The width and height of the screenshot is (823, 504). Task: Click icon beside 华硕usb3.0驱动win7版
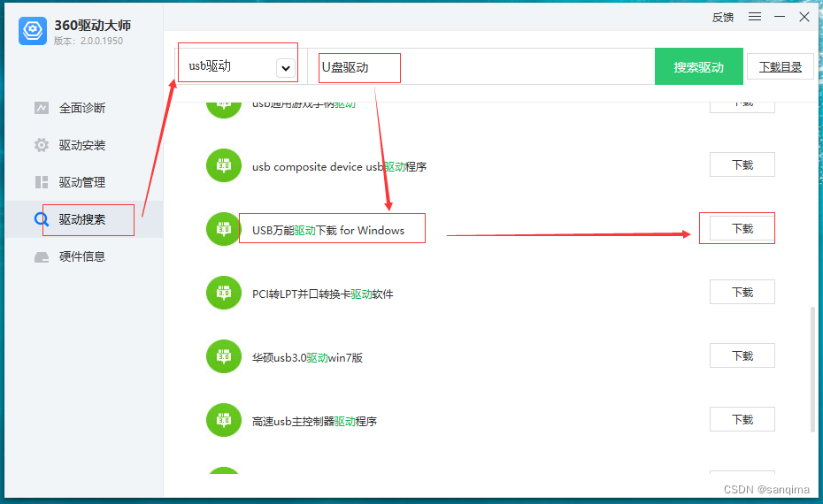(224, 356)
